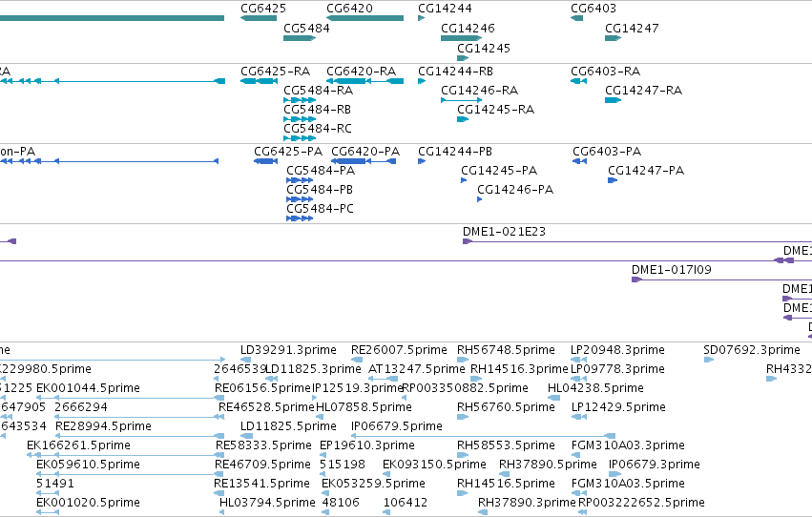Screen dimensions: 812x517
Task: Click the RH37890.5prime EST label
Action: pyautogui.click(x=548, y=465)
